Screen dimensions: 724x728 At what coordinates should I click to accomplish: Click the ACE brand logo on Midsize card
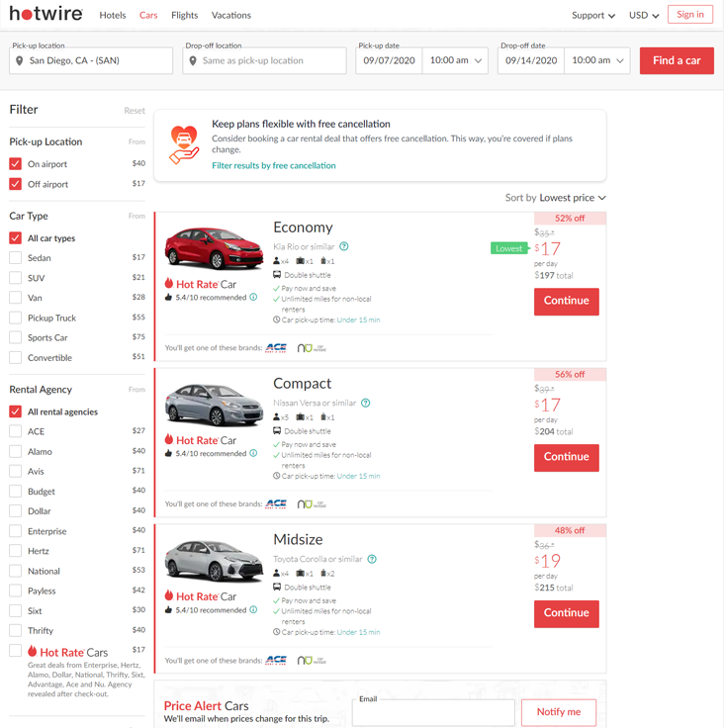click(x=276, y=660)
